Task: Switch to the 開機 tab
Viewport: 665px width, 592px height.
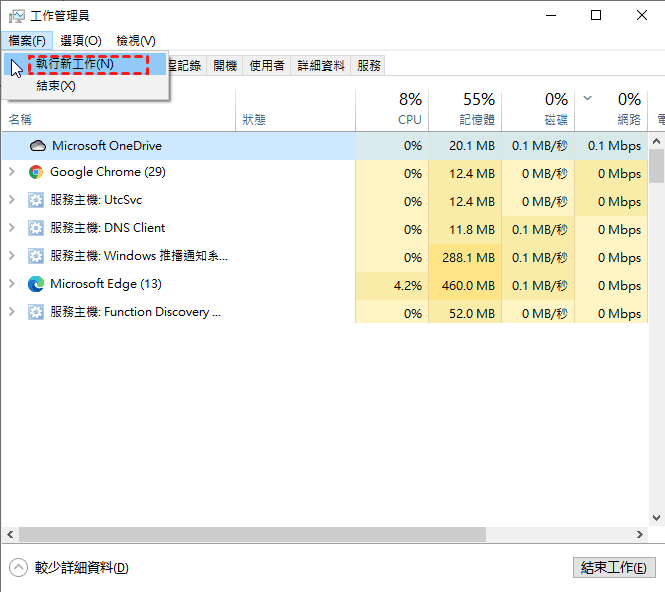Action: 225,66
